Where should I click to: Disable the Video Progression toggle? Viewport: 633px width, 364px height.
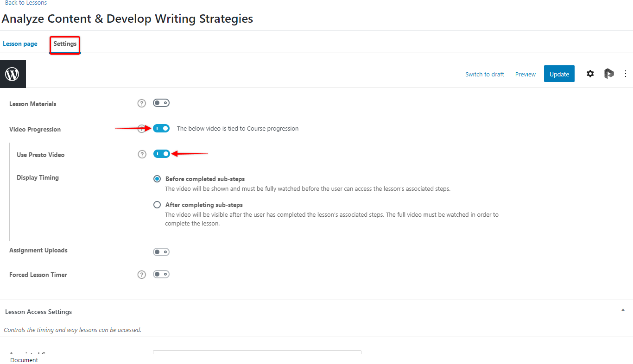click(161, 128)
